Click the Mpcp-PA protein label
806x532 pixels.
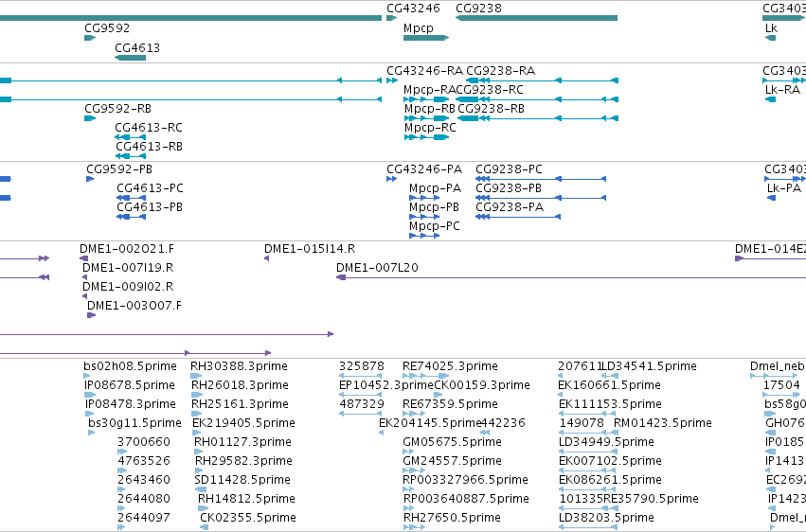click(x=435, y=188)
